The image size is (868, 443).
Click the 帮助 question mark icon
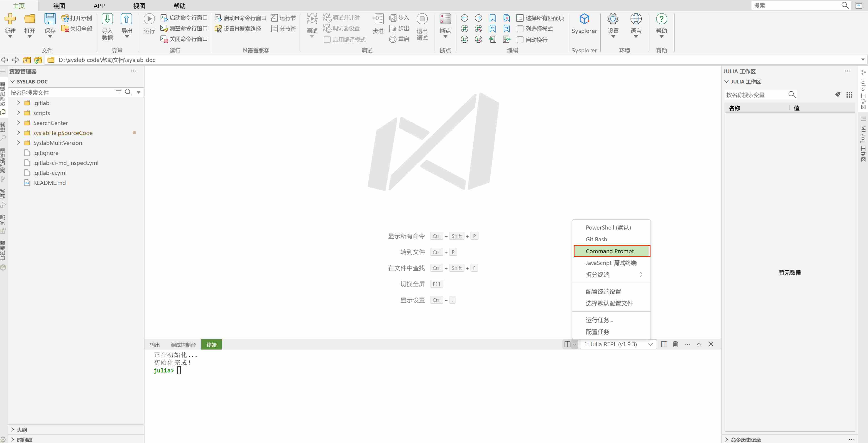coord(661,19)
